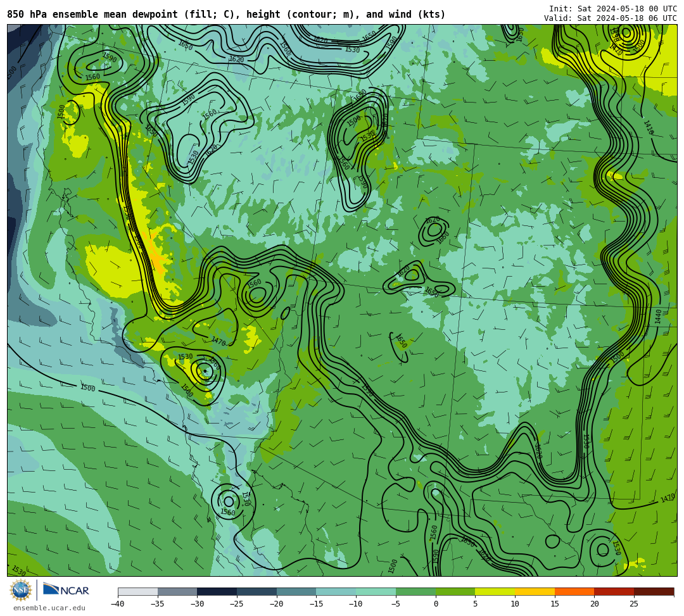684x616 pixels.
Task: Pick the dark blue -25 to -20 swatch
Action: coord(257,591)
